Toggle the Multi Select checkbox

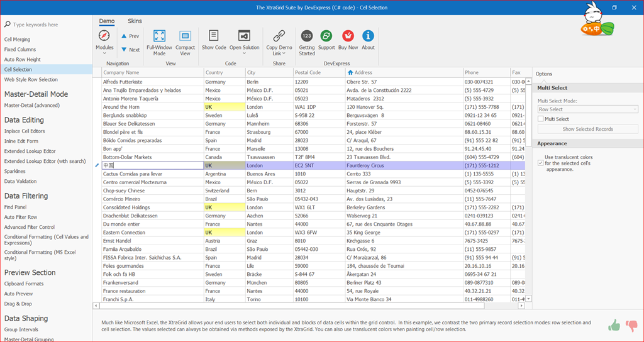(540, 119)
